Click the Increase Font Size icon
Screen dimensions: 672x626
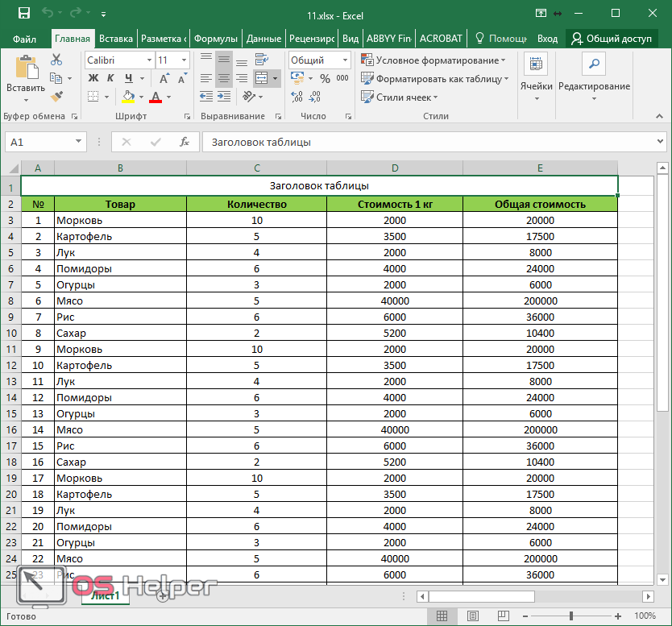(x=165, y=78)
